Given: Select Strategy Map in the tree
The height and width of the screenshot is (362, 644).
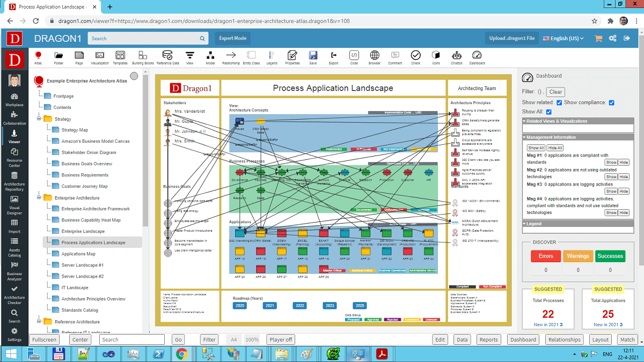Looking at the screenshot, I should coord(75,130).
